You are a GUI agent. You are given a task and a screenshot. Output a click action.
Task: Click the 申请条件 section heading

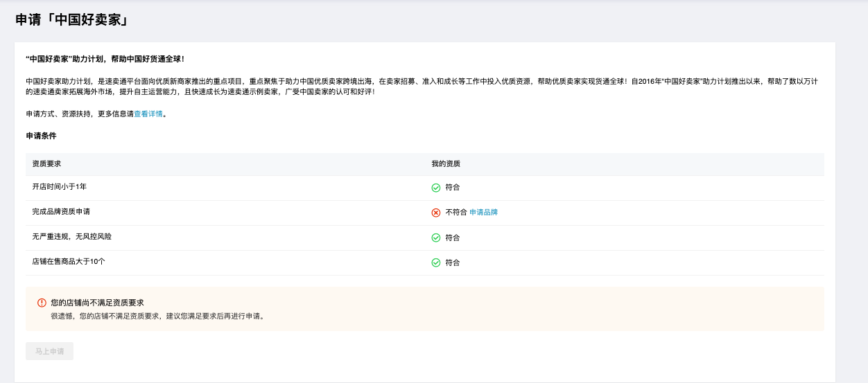41,136
